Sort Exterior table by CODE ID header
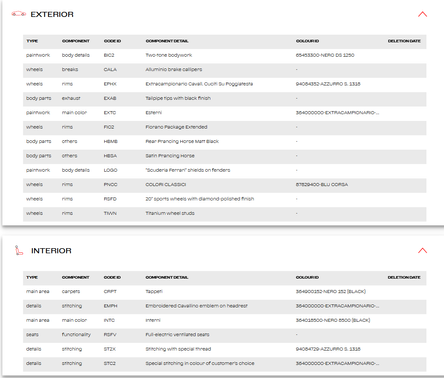The image size is (444, 378). 112,41
